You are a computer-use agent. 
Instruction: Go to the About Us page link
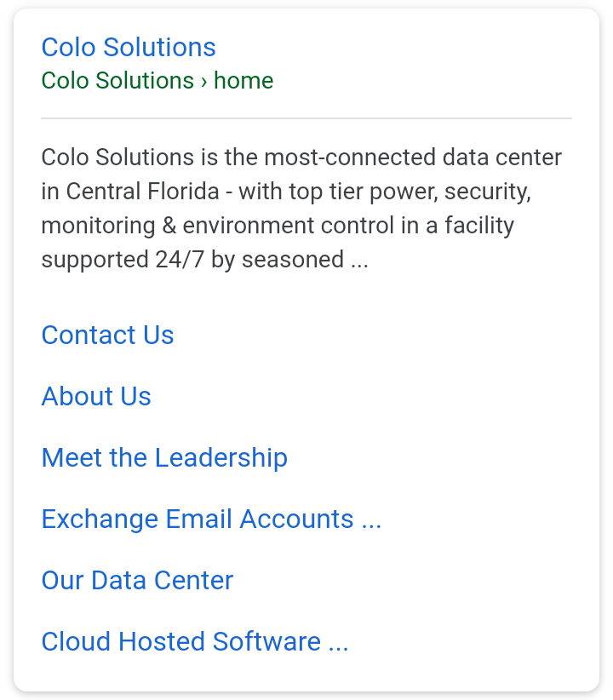coord(96,396)
